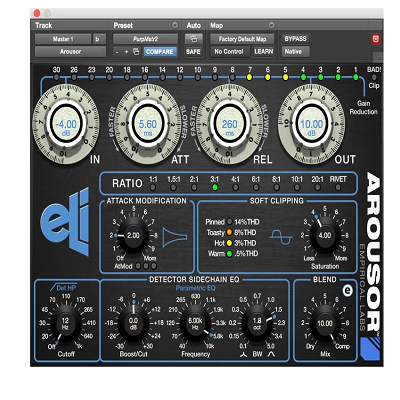Screen dimensions: 400x400
Task: Select the 1.5:1 ratio
Action: (x=173, y=188)
